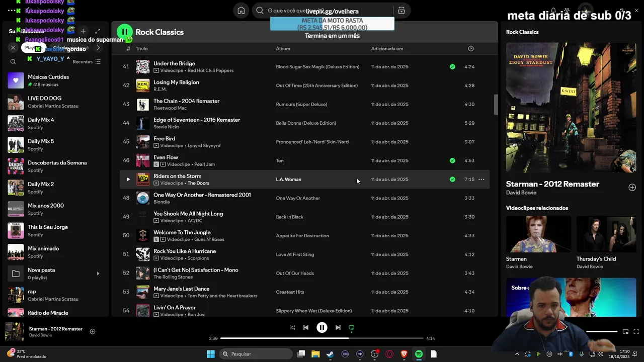This screenshot has height=362, width=644.
Task: Select the Welcome To The Jungle track
Action: tap(182, 232)
